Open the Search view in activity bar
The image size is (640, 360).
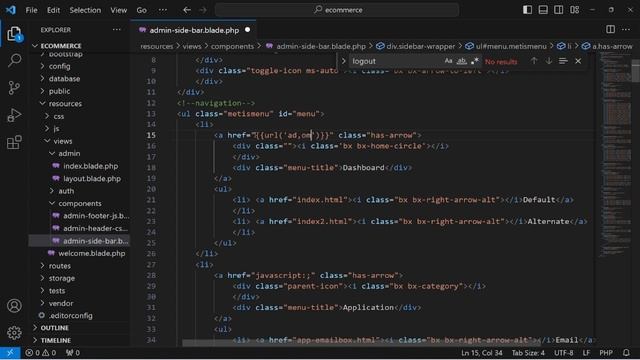click(x=14, y=61)
